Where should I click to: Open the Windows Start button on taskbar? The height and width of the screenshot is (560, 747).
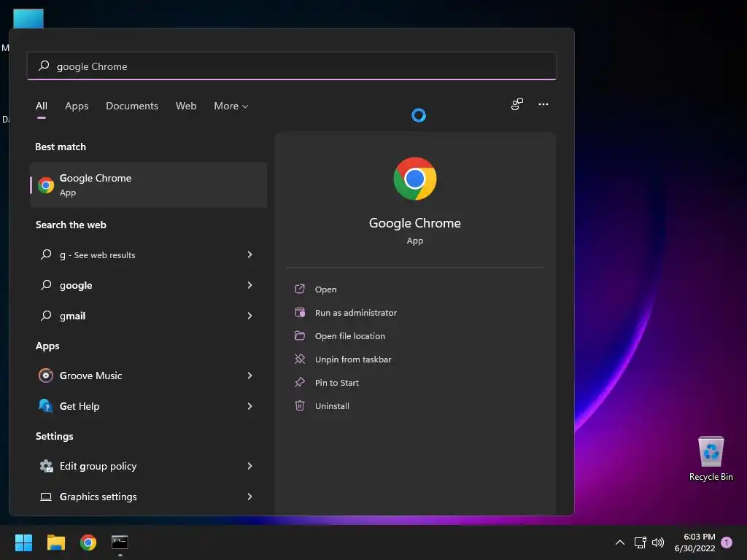(23, 542)
